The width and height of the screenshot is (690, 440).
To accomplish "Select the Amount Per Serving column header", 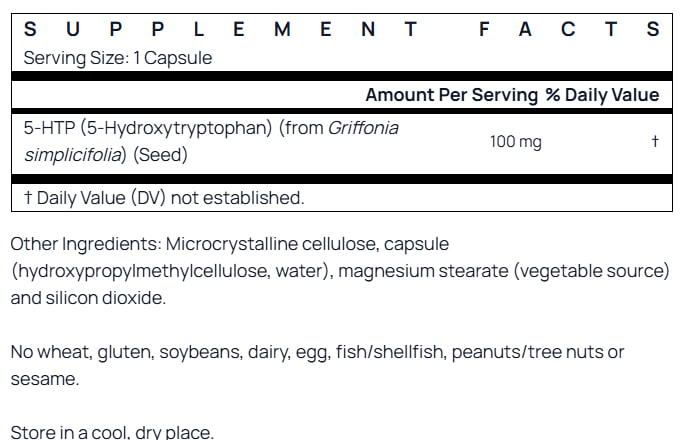I will [451, 95].
